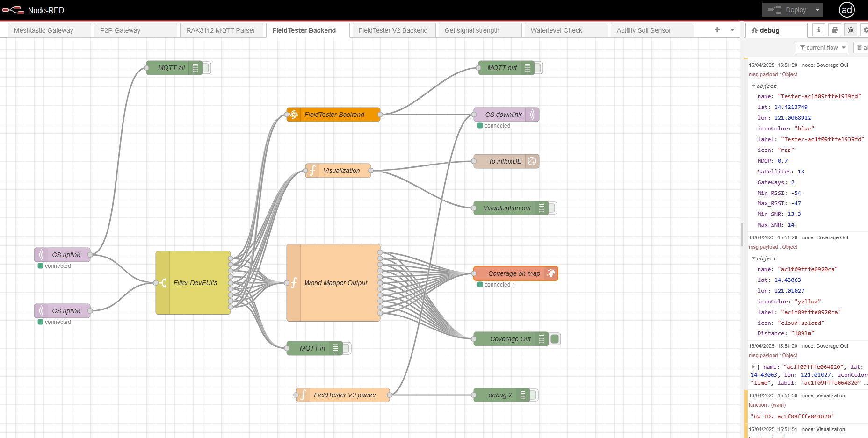Screen dimensions: 868x438
Task: Open the information sidebar tab icon
Action: 818,30
